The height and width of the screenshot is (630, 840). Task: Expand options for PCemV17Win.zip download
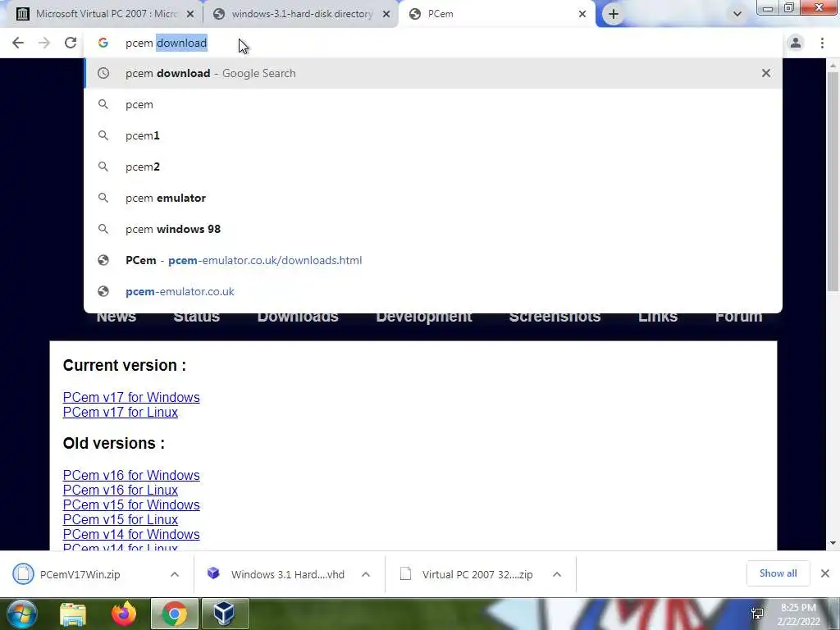pyautogui.click(x=175, y=574)
